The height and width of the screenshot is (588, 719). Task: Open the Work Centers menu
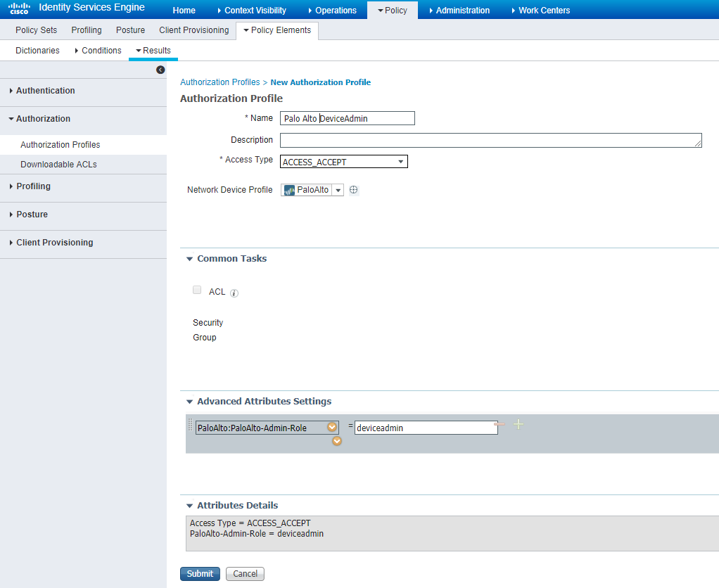click(541, 10)
